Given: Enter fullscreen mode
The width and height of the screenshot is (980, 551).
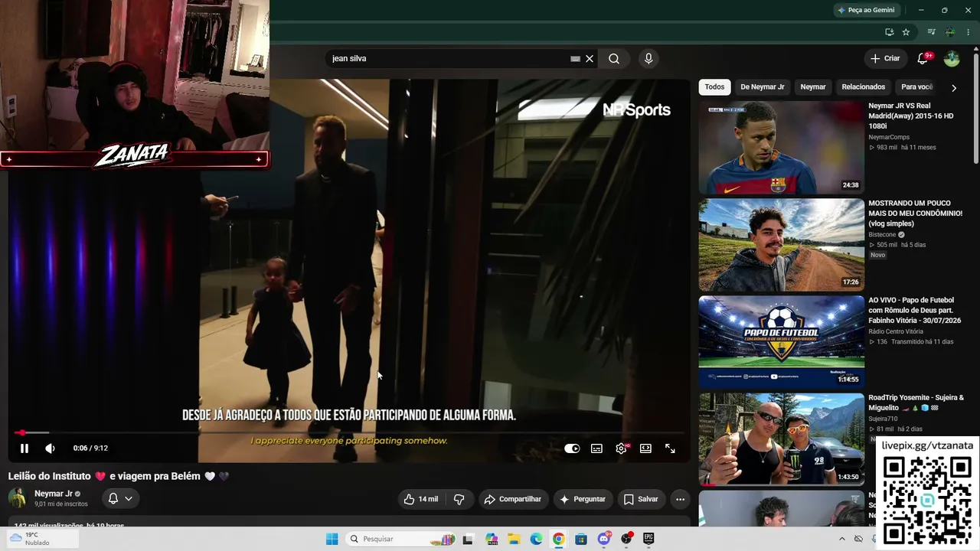Looking at the screenshot, I should coord(670,448).
